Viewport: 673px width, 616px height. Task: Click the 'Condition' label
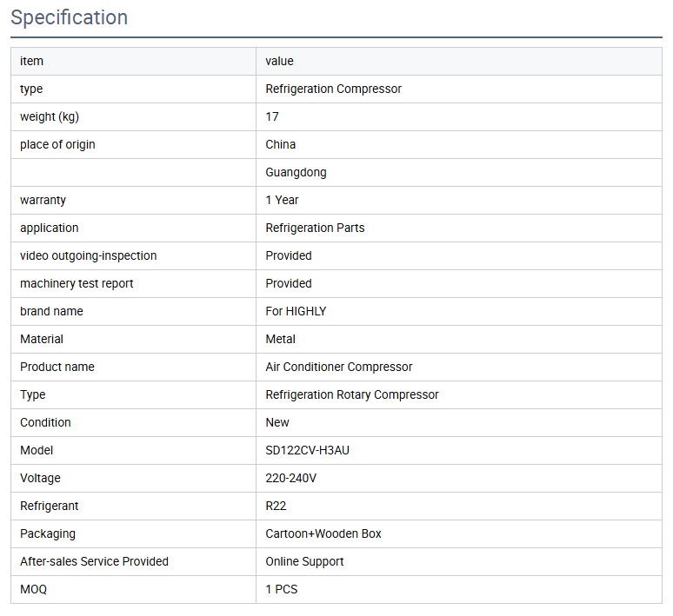pyautogui.click(x=45, y=422)
